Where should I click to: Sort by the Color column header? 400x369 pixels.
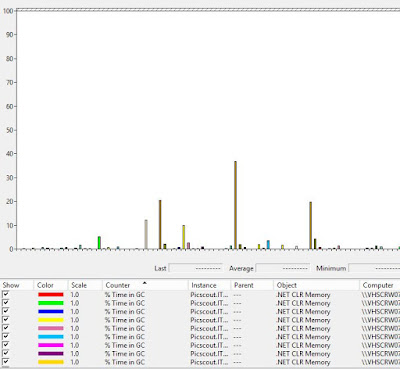pos(51,285)
